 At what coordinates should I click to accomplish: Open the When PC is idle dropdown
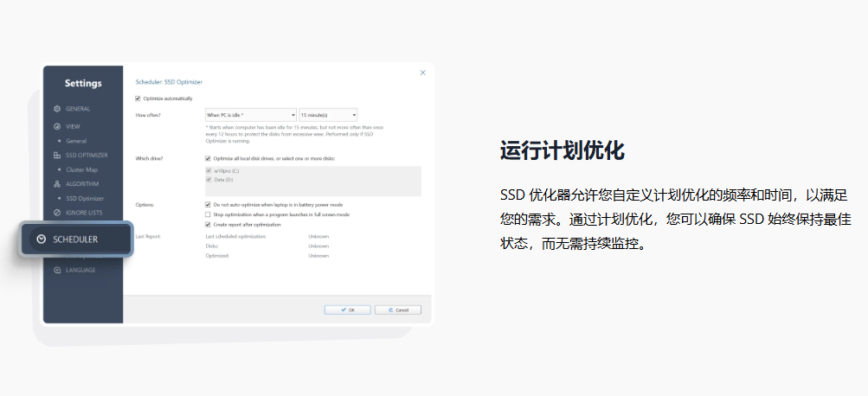pos(251,115)
